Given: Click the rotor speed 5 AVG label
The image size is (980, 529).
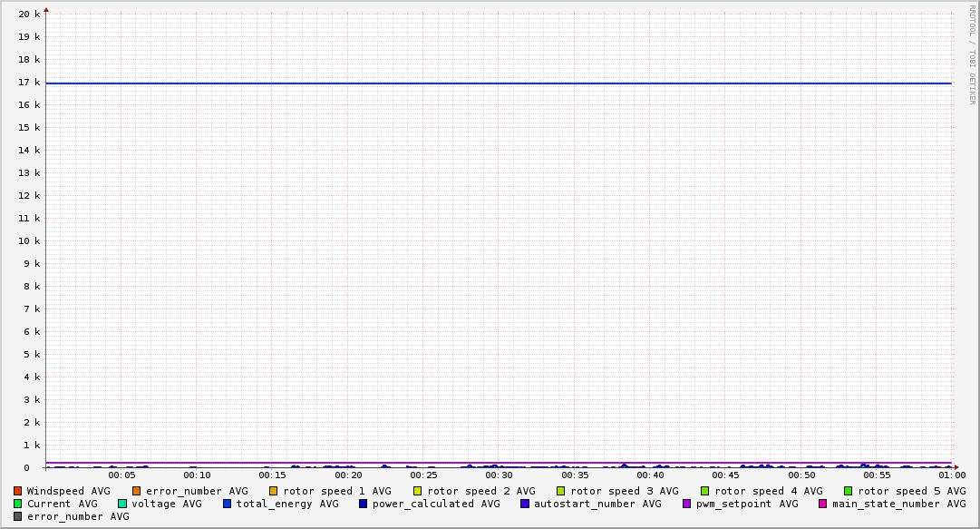Looking at the screenshot, I should [911, 491].
